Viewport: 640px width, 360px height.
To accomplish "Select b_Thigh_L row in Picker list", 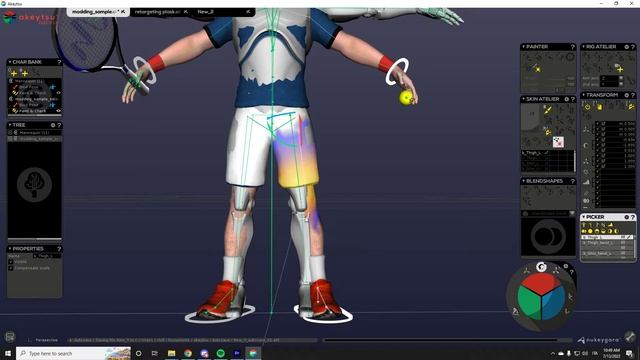I will (607, 237).
